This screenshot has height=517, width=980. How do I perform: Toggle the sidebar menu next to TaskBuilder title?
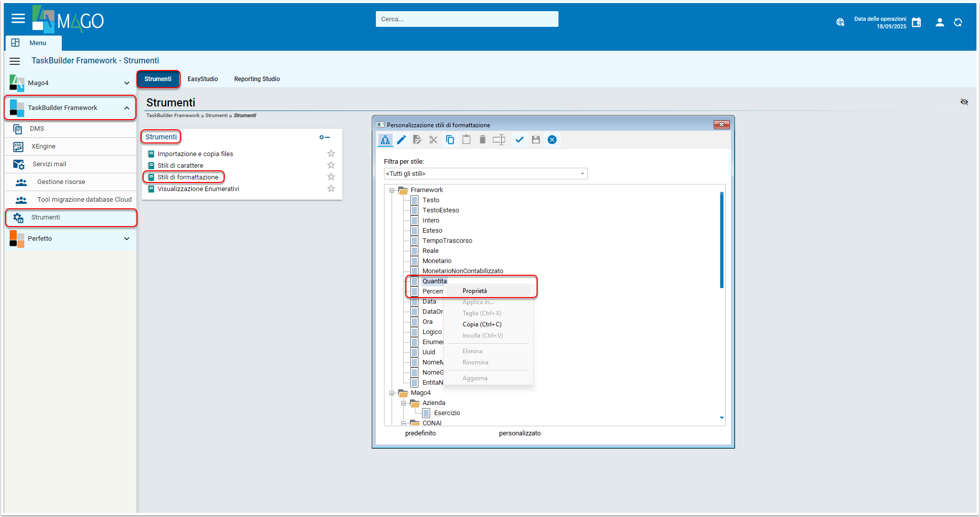click(15, 61)
